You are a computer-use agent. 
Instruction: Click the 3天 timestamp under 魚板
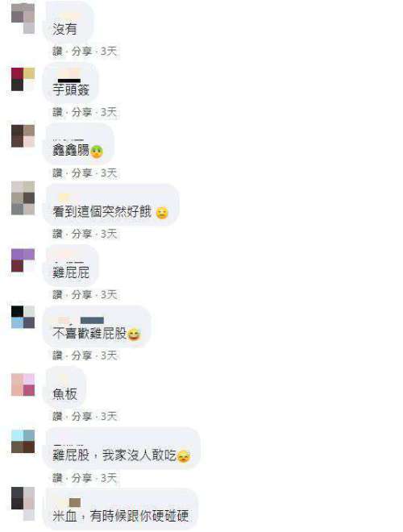coord(109,416)
